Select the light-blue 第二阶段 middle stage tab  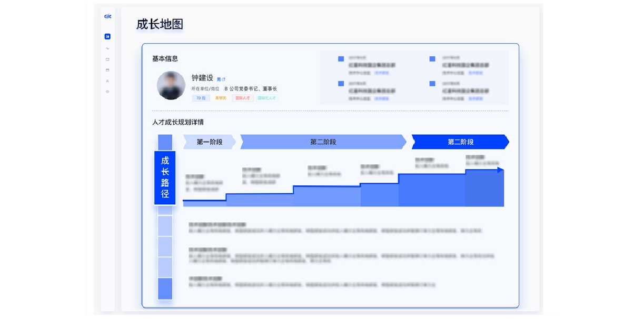point(323,142)
